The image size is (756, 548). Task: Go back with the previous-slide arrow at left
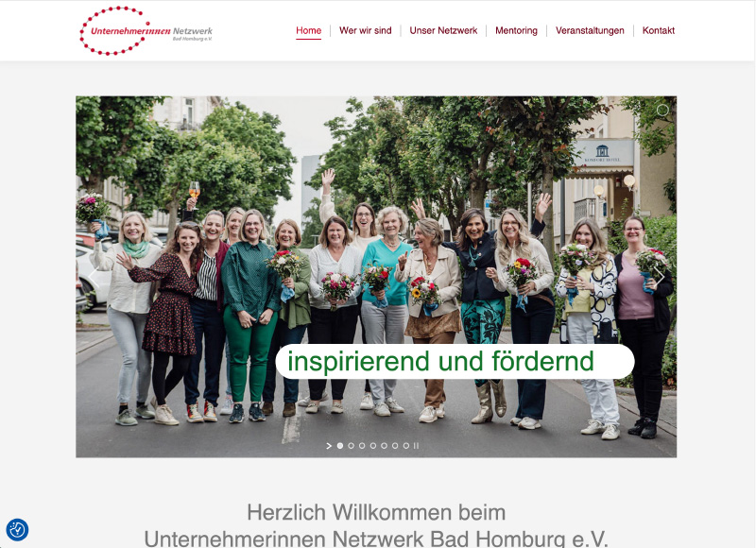click(x=93, y=277)
